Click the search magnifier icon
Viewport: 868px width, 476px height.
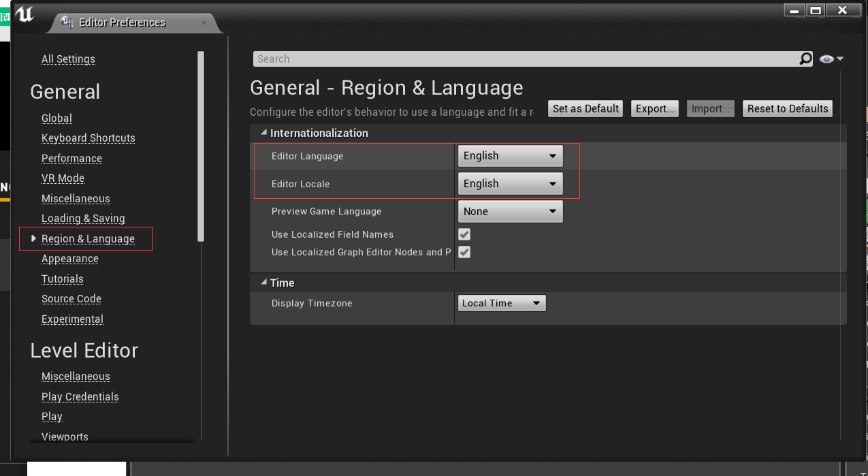[x=805, y=59]
